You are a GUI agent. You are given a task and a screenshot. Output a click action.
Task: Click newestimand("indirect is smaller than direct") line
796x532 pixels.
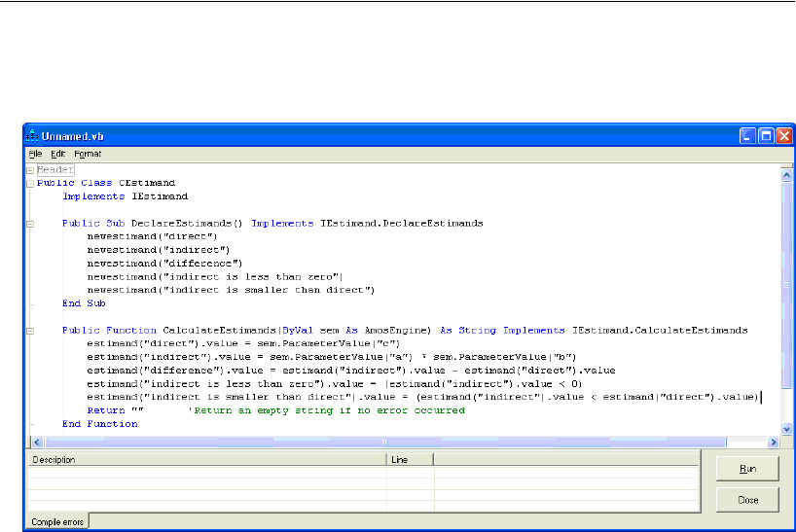[231, 290]
